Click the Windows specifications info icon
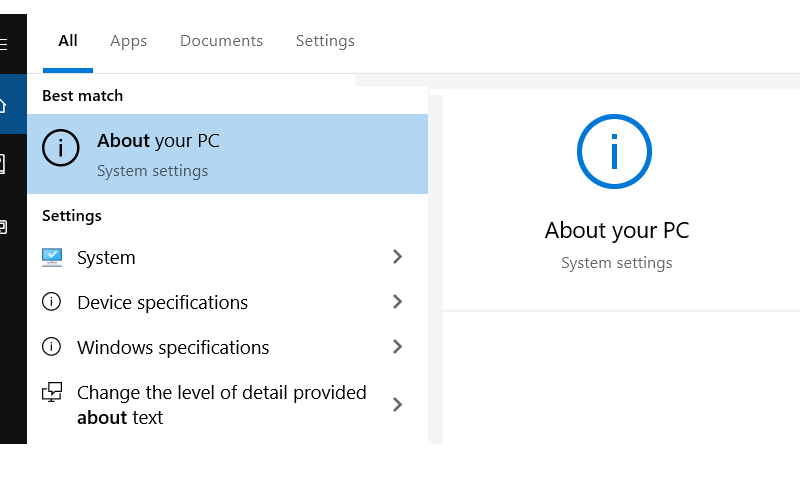800x480 pixels. pyautogui.click(x=51, y=347)
